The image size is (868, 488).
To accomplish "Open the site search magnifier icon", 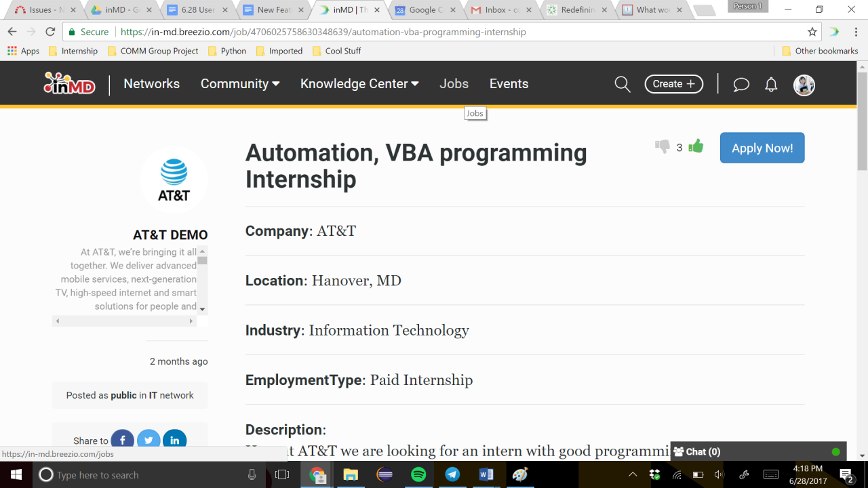I will 622,84.
